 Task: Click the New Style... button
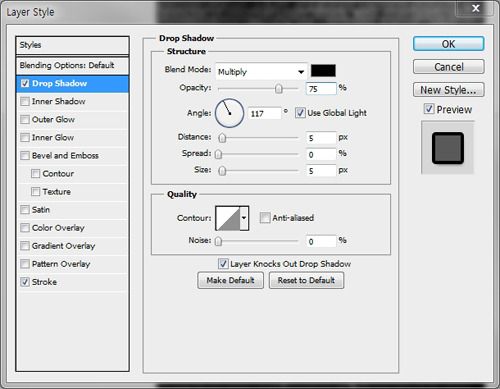point(448,90)
